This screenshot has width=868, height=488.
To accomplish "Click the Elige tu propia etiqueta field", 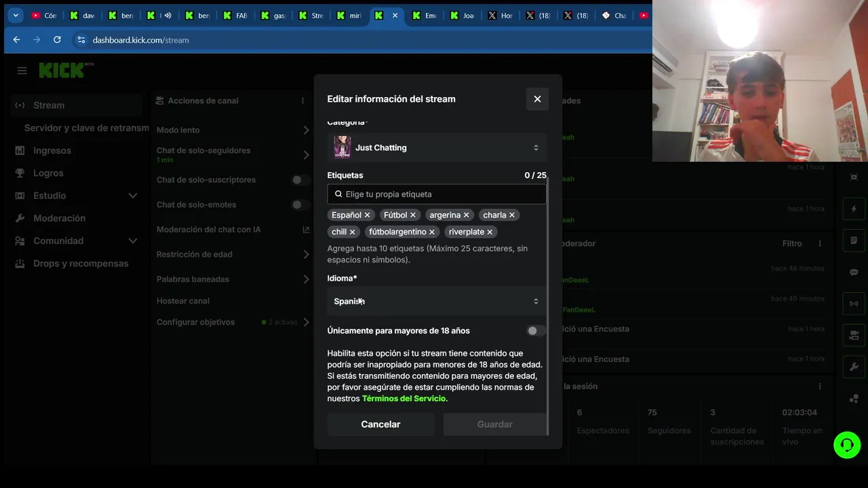I will [x=437, y=194].
